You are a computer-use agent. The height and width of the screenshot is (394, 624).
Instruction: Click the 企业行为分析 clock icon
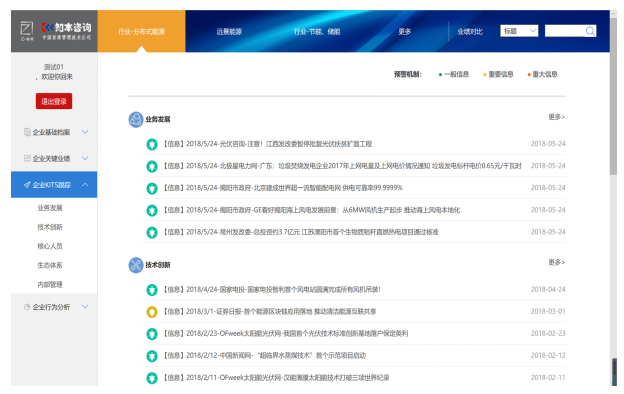(x=27, y=307)
